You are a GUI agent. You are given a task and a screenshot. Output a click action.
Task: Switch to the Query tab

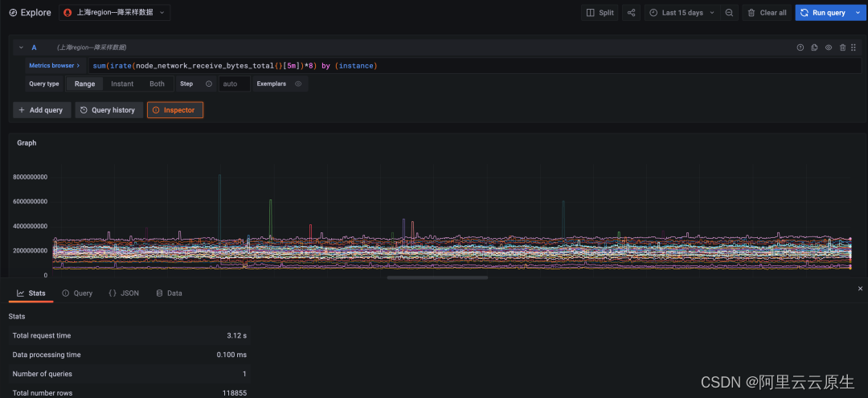77,293
